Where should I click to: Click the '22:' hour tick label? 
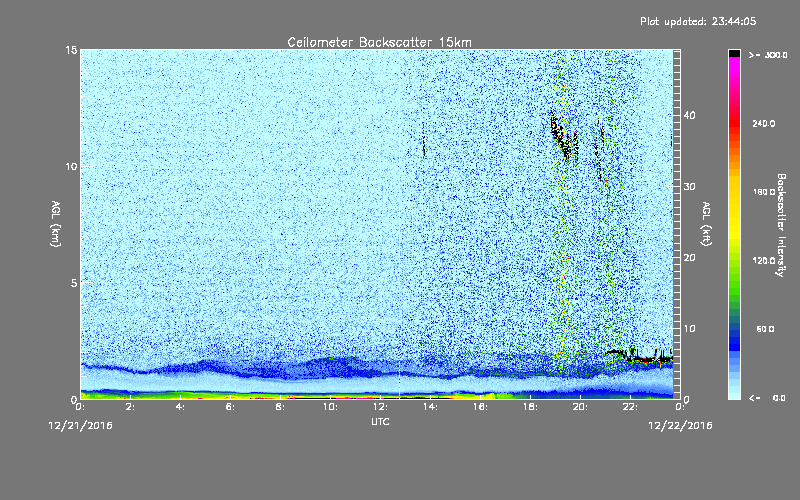(630, 407)
